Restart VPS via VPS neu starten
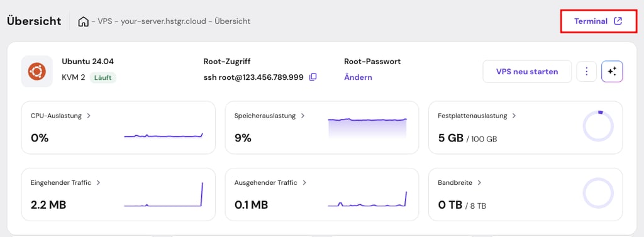 click(x=527, y=72)
